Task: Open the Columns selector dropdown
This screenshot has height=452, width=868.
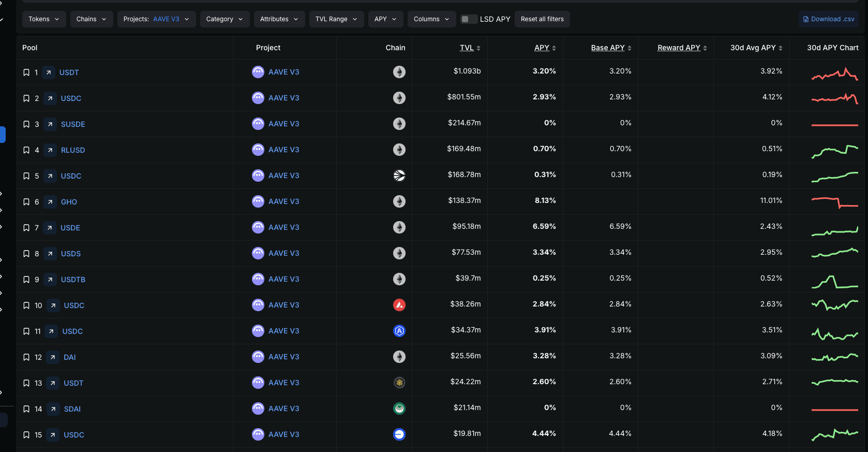Action: (x=432, y=19)
